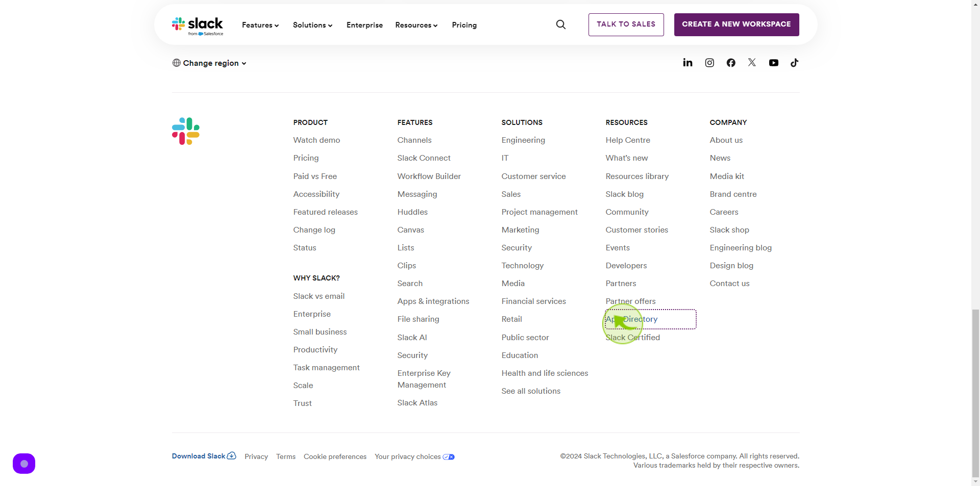Open Slack Certified link

point(633,338)
